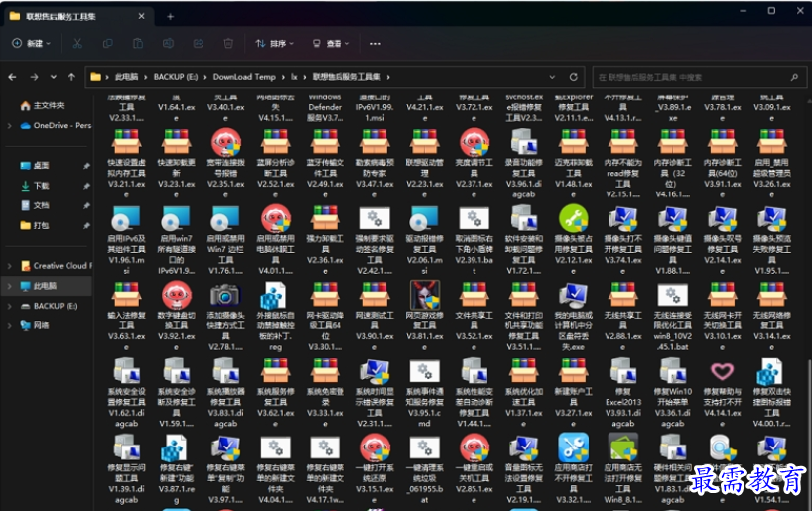Select the 取消图标右下角小盾牌 V2.39.1.bat file icon
Screen dimensions: 812x511
[474, 218]
